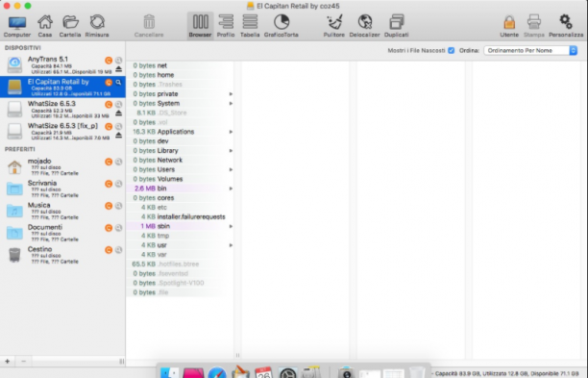Open Calendar from the Dock
The width and height of the screenshot is (588, 378).
[263, 373]
